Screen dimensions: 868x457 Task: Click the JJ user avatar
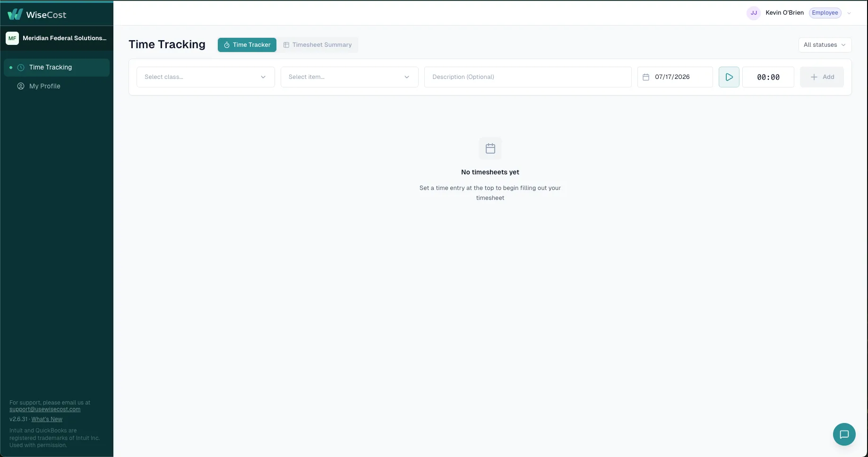coord(754,13)
